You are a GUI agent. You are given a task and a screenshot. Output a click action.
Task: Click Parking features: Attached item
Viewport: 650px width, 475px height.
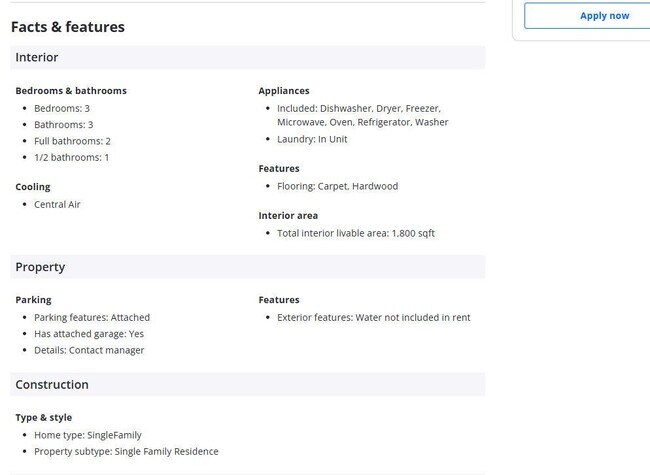[x=92, y=317]
